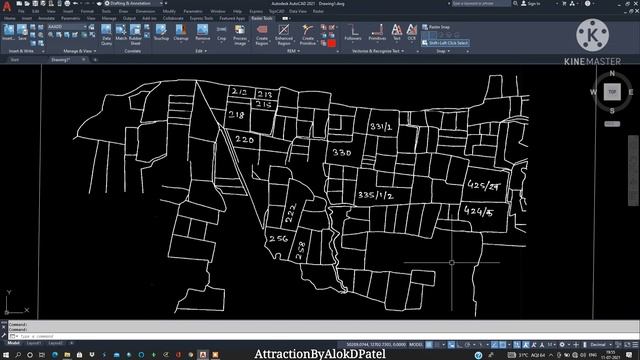640x360 pixels.
Task: Click the title bar keyword search field
Action: [481, 3]
